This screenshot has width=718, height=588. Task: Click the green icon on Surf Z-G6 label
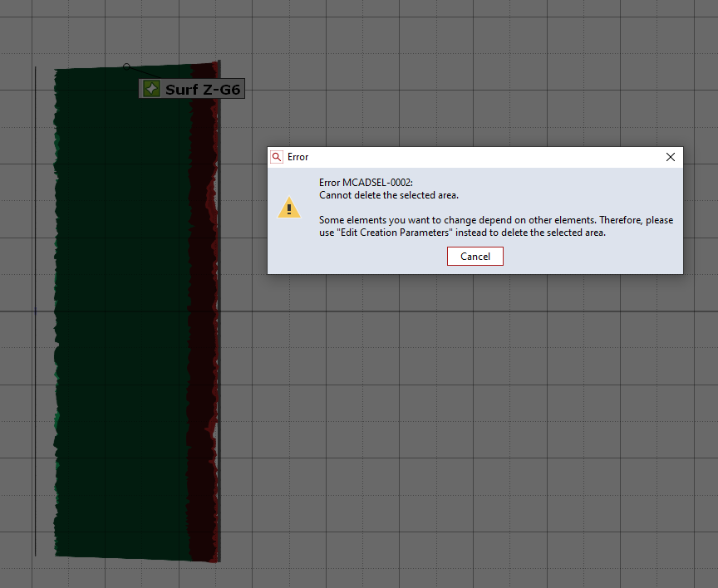tap(151, 89)
